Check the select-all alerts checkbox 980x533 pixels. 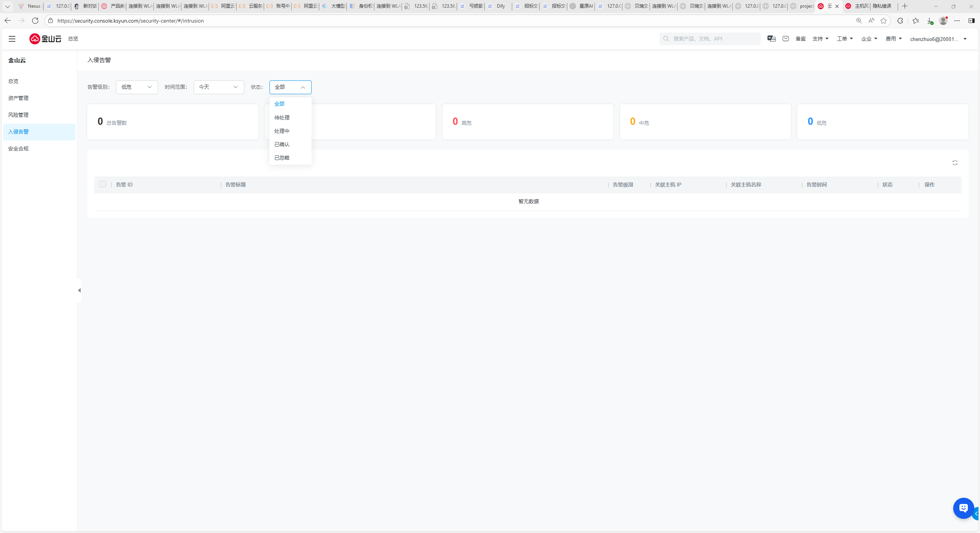click(x=103, y=184)
